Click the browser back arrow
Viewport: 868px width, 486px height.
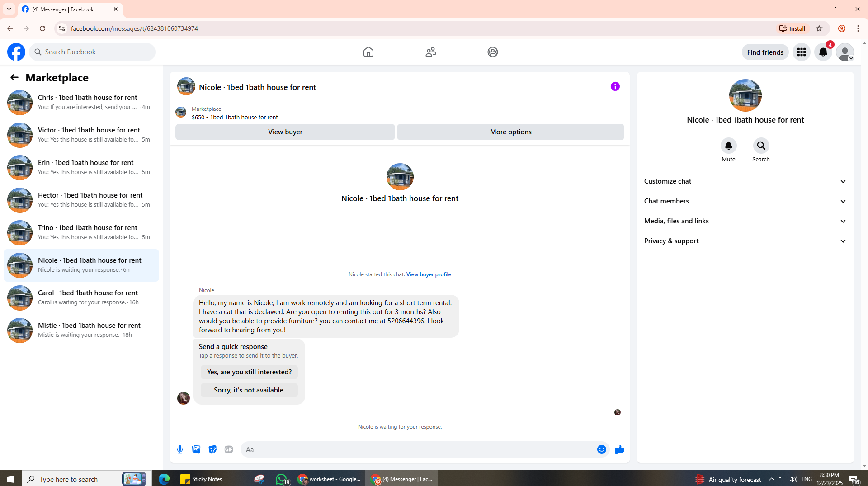pos(9,28)
